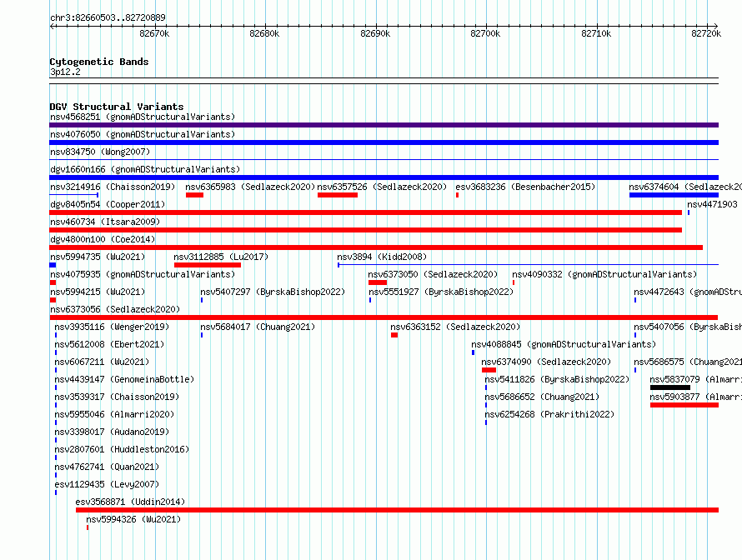This screenshot has width=742, height=560.
Task: Open nsv5407297 (ByrskaBishop2022) label
Action: (x=273, y=292)
